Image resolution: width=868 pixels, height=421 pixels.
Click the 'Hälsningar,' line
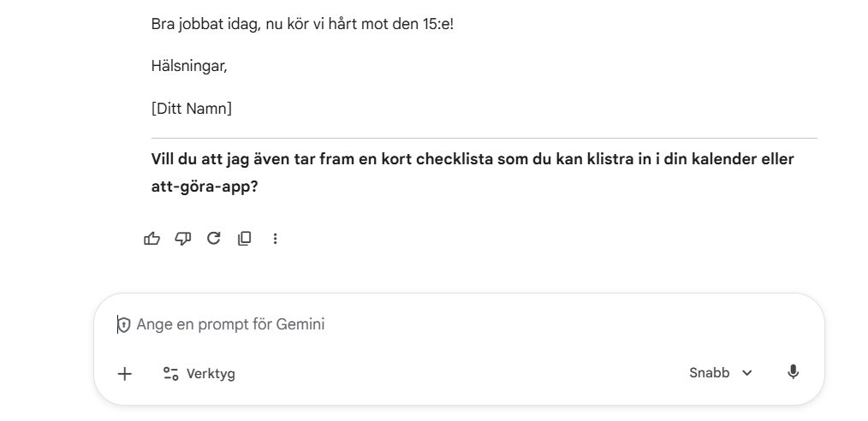point(188,65)
